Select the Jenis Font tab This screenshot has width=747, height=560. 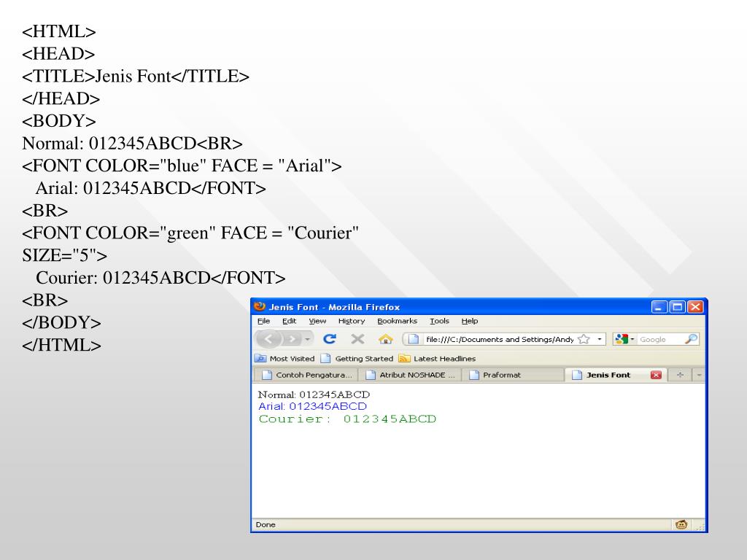608,376
